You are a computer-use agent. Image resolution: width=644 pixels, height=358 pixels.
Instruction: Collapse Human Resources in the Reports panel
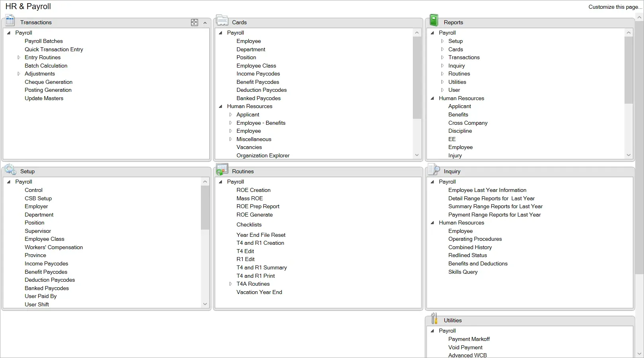click(x=432, y=98)
